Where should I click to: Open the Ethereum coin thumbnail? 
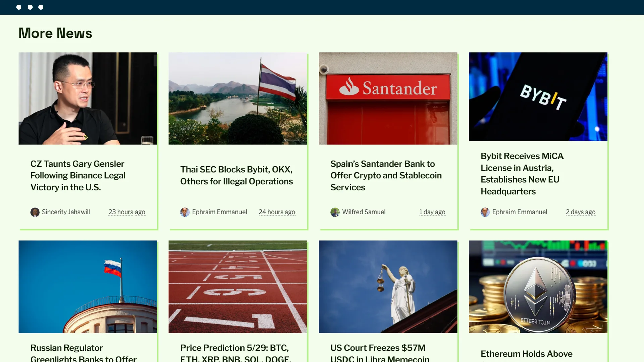click(538, 287)
